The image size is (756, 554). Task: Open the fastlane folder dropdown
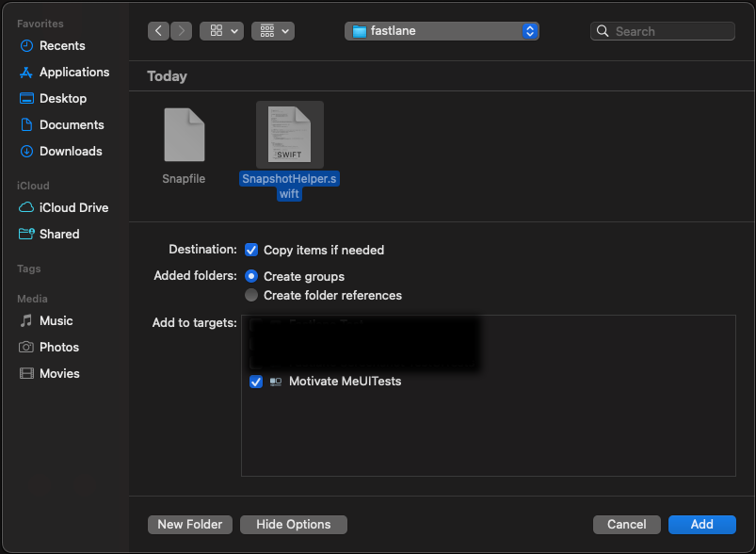click(441, 30)
